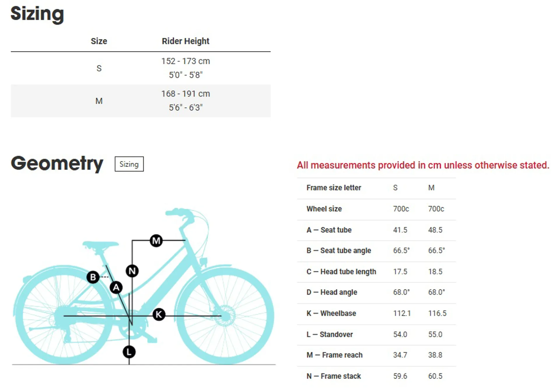Click the bike saddle in geometry diagram
560x392 pixels.
100,245
